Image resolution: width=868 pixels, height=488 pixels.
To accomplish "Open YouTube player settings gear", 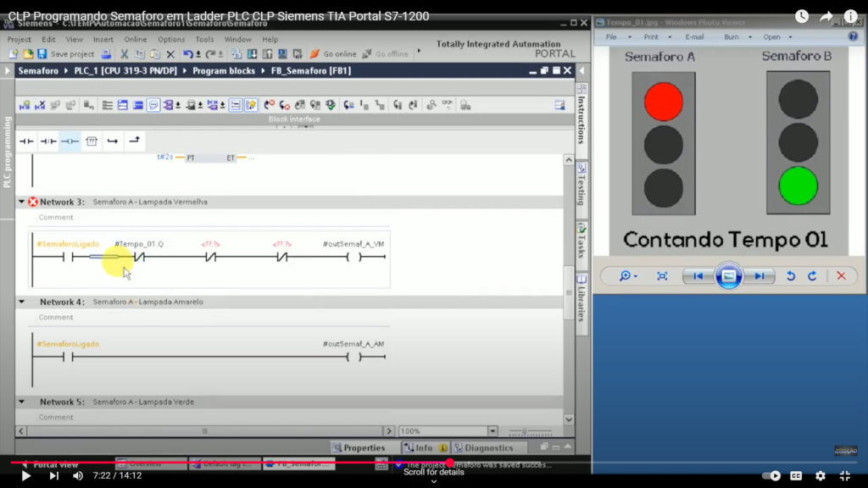I will [821, 476].
